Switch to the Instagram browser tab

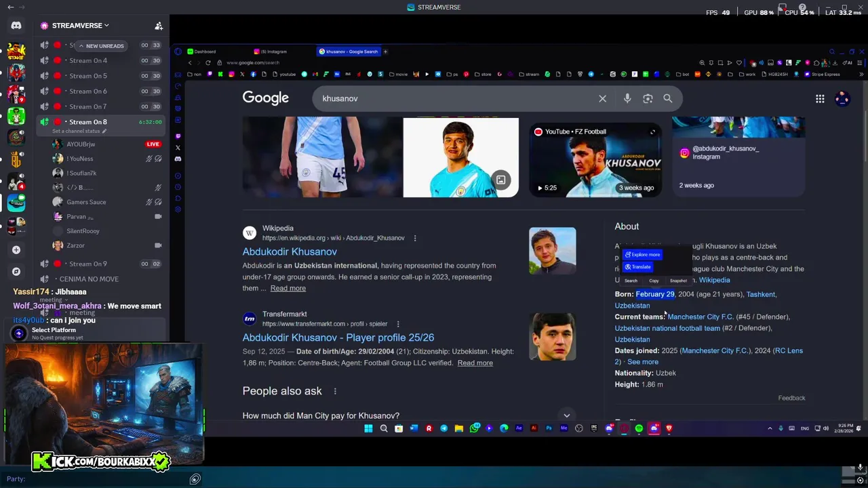coord(274,52)
